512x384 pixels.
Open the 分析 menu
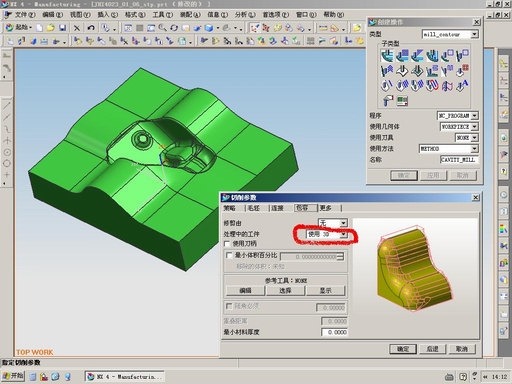(245, 14)
